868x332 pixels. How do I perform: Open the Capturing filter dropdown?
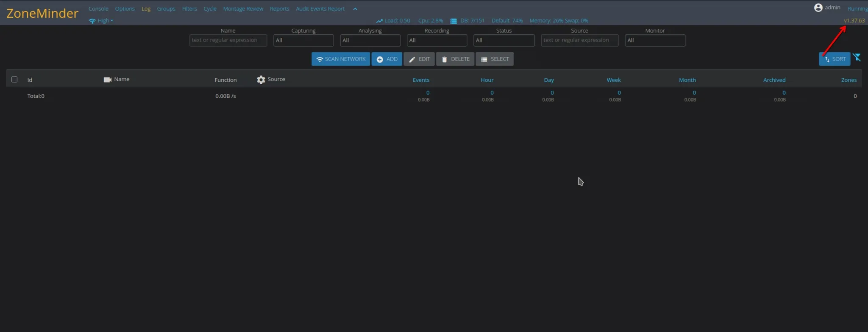click(x=303, y=40)
